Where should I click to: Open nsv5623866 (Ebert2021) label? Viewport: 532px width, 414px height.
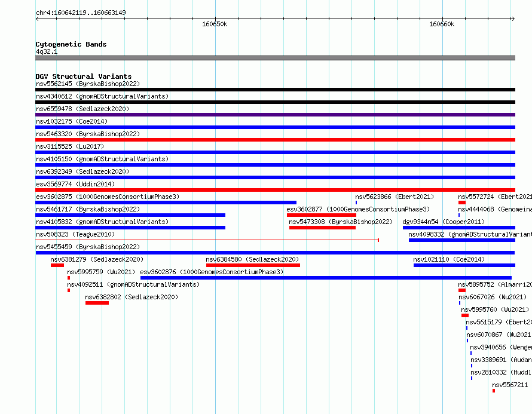(x=395, y=197)
